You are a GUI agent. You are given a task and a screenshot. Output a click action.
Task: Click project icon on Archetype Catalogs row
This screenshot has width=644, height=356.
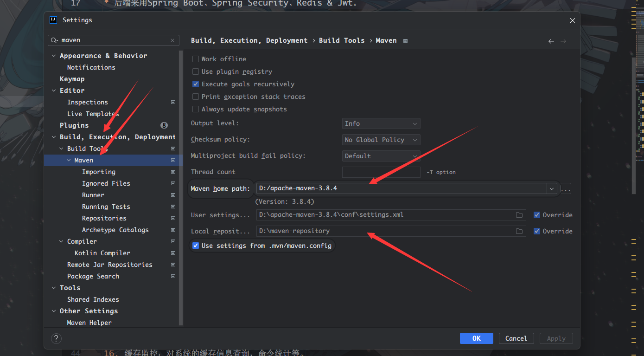pos(173,230)
